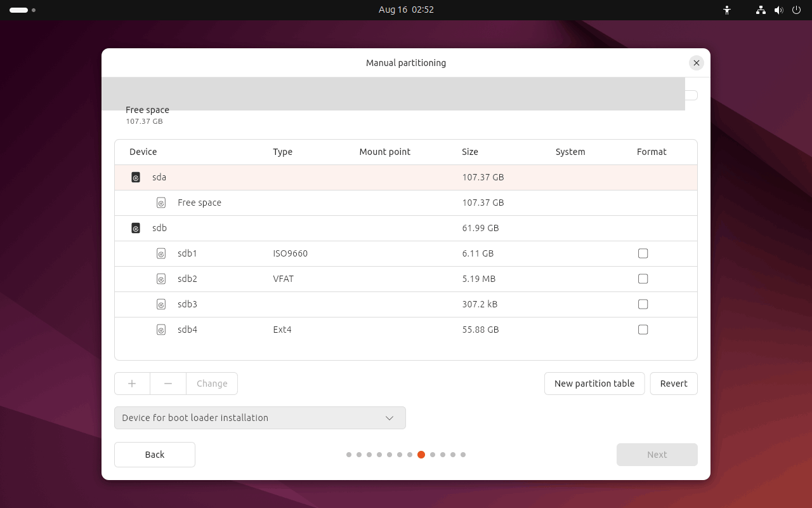Click the plus add partition button
Image resolution: width=812 pixels, height=508 pixels.
(x=132, y=384)
